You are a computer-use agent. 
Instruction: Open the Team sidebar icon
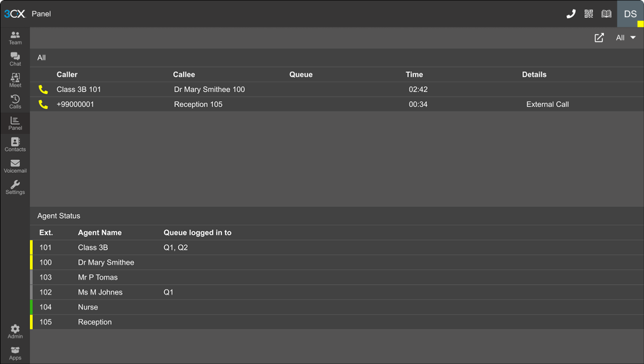15,37
